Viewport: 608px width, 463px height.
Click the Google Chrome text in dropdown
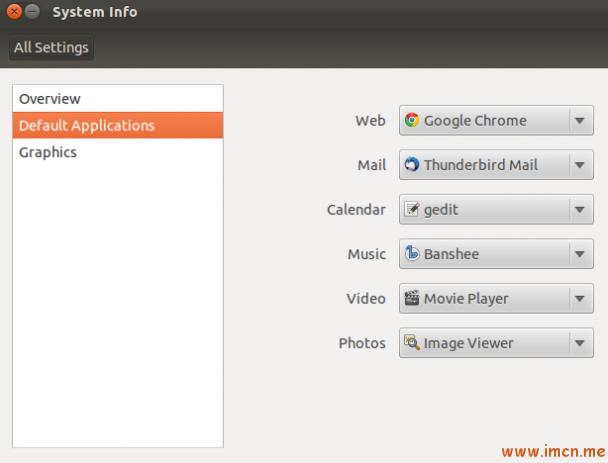(475, 121)
